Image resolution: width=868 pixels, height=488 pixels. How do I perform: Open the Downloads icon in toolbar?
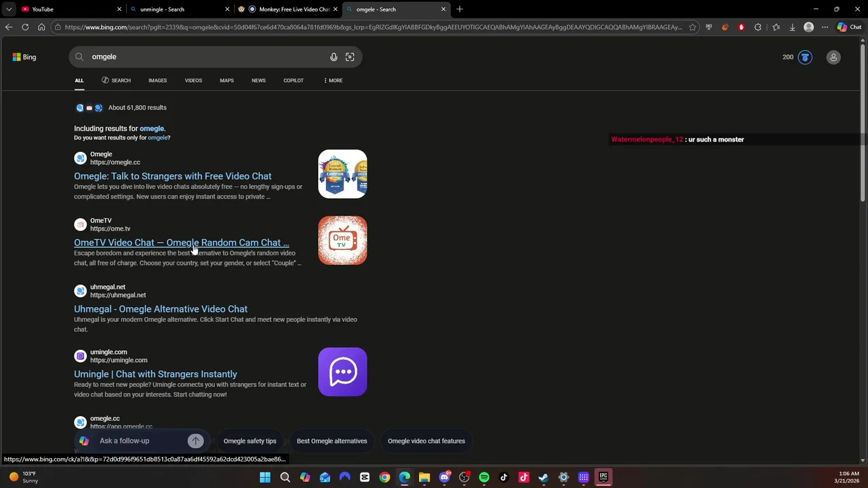pyautogui.click(x=792, y=27)
